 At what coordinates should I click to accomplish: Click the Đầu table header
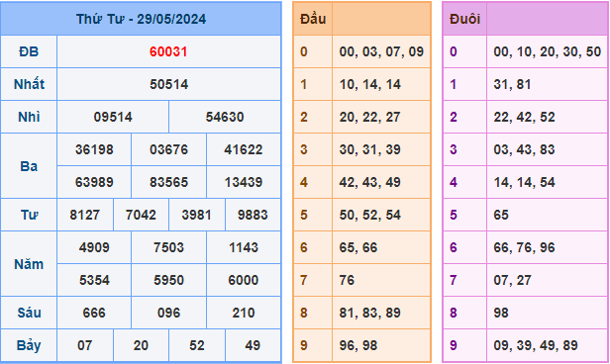pos(313,19)
